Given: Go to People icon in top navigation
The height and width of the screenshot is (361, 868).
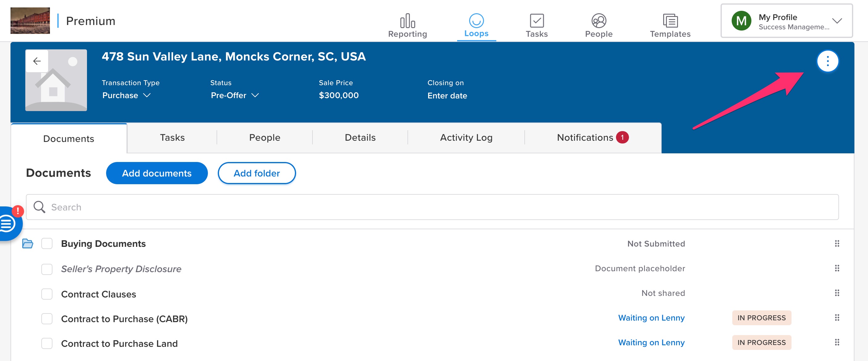Looking at the screenshot, I should (598, 21).
